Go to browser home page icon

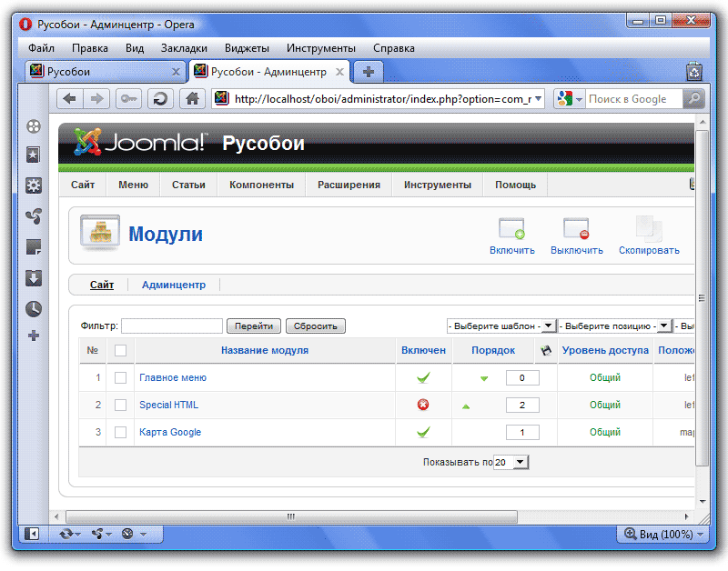(191, 99)
